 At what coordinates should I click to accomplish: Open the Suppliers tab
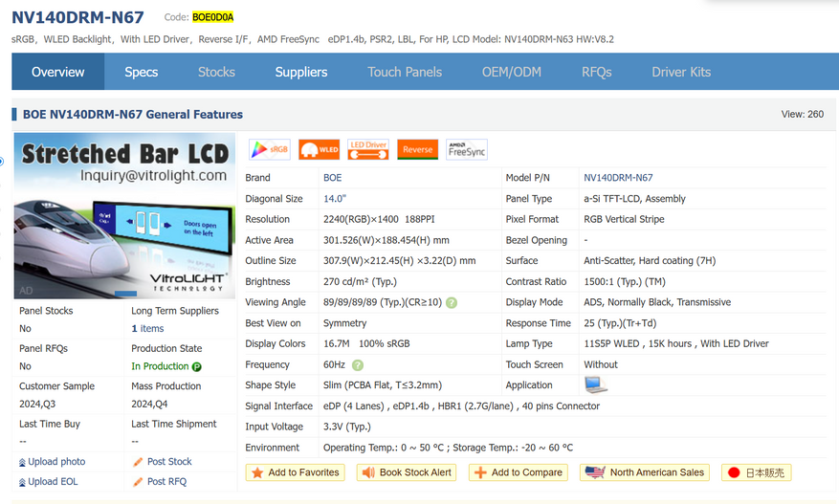pos(301,72)
